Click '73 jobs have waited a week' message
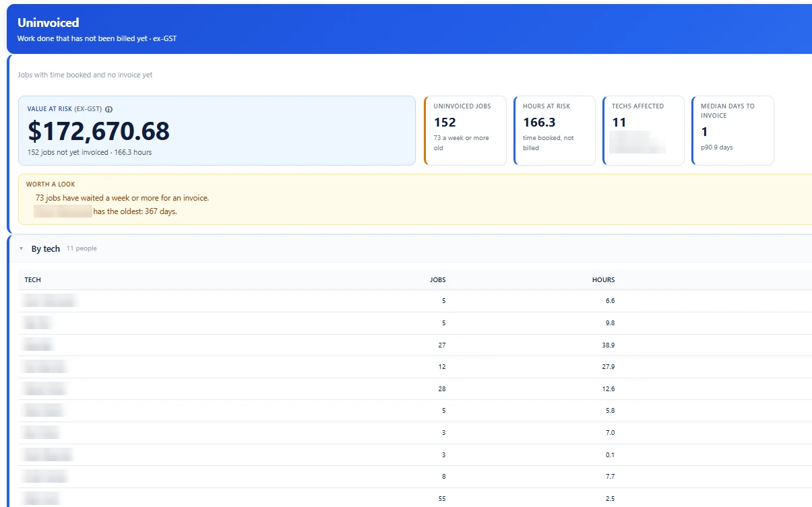812x507 pixels. (x=122, y=198)
